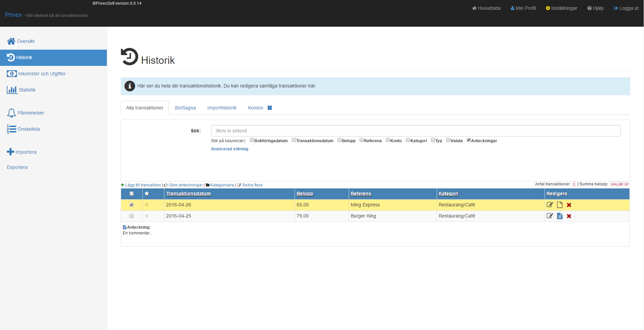644x330 pixels.
Task: Switch to the Borttagna tab
Action: coord(185,108)
